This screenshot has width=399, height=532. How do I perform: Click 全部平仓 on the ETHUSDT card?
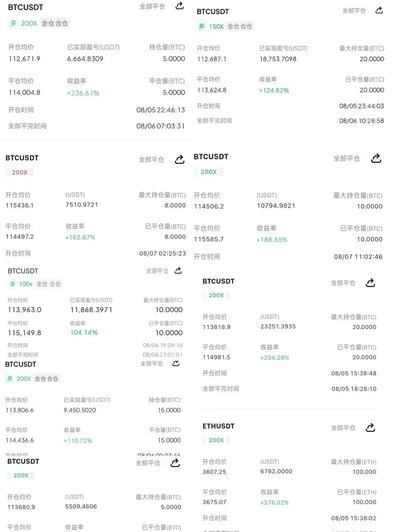[343, 428]
